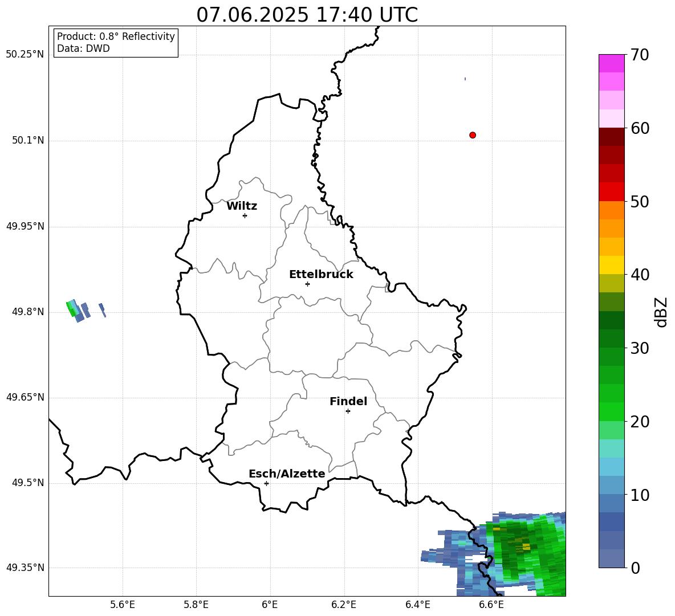This screenshot has width=675, height=616.
Task: Click the light blue colorbar segment above 10
Action: [x=612, y=486]
